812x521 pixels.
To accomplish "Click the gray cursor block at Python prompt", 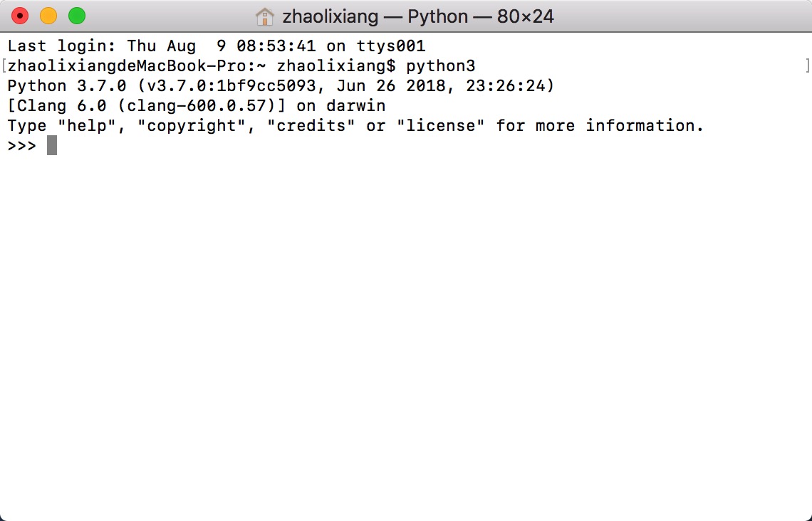I will click(52, 145).
